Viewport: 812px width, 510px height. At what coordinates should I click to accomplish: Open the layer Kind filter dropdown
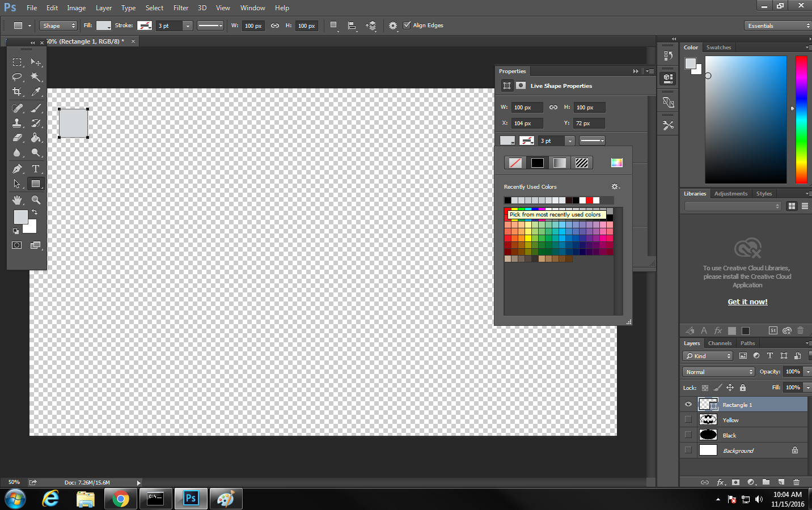708,356
